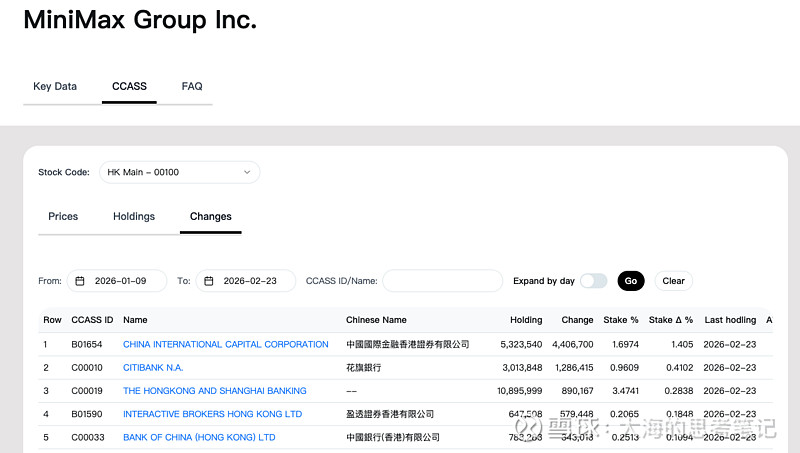Sort by the Holding column header
The image size is (800, 453).
tap(525, 320)
